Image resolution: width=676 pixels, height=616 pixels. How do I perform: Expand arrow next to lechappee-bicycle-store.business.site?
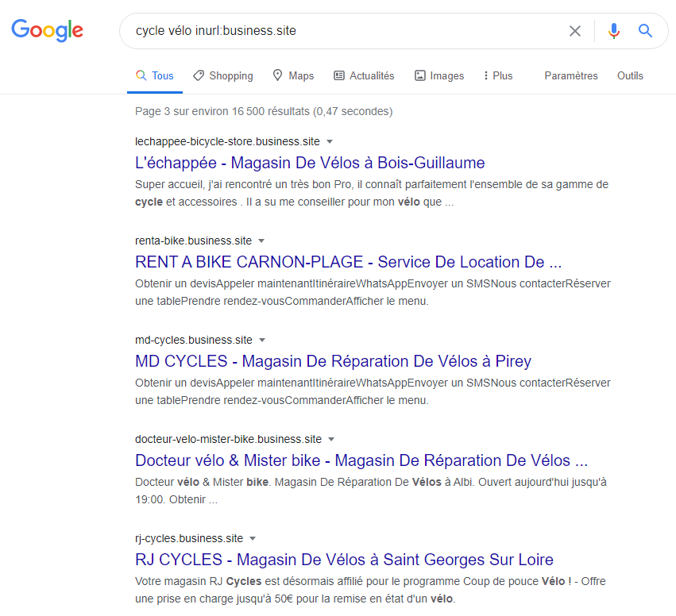coord(330,142)
